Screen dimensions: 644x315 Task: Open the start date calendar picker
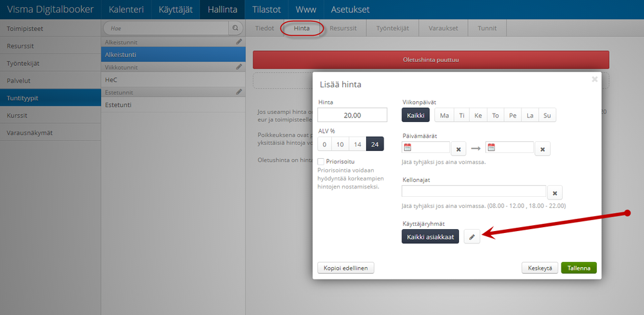click(x=407, y=147)
